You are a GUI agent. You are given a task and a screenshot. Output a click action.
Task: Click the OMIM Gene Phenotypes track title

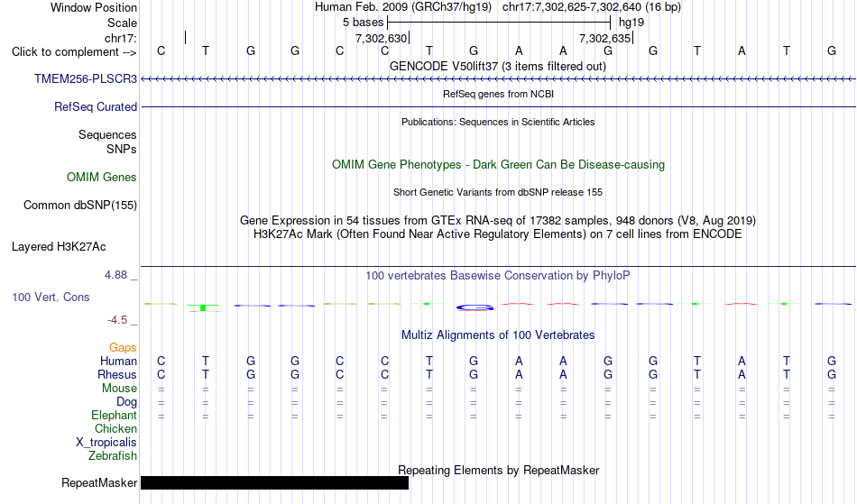point(498,165)
